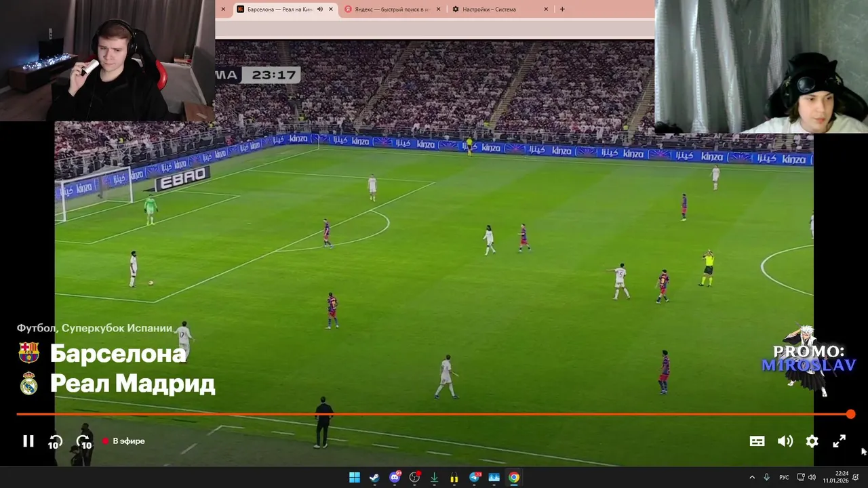
Task: Click the right streamer webcam feed
Action: tap(762, 66)
